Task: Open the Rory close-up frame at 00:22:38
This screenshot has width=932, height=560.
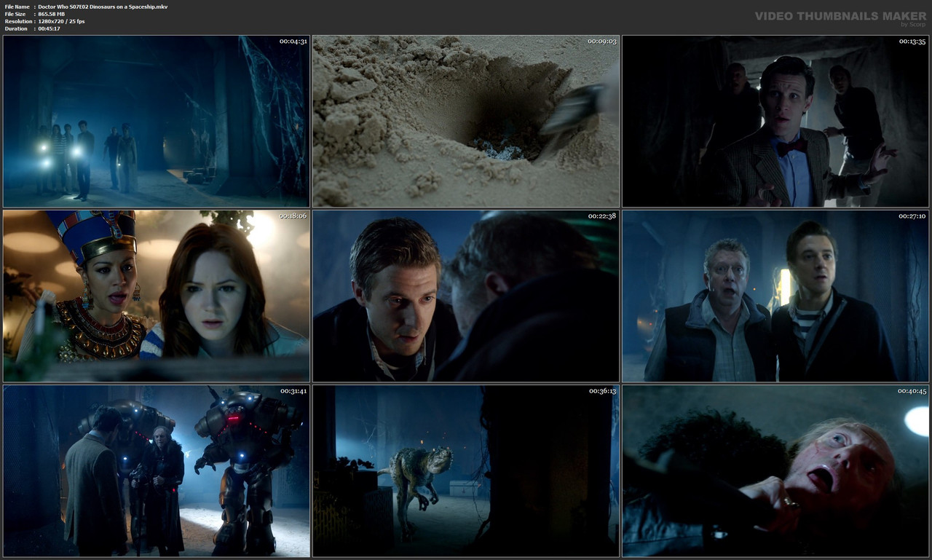Action: (x=465, y=295)
